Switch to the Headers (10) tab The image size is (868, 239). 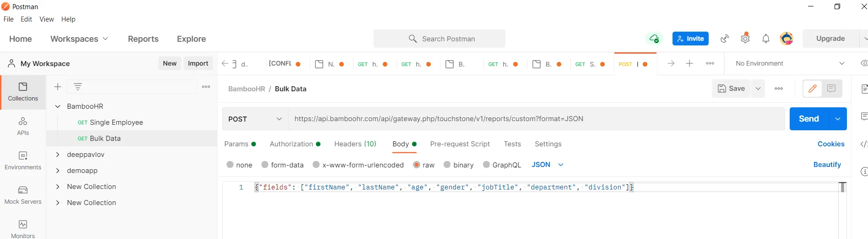pos(355,144)
